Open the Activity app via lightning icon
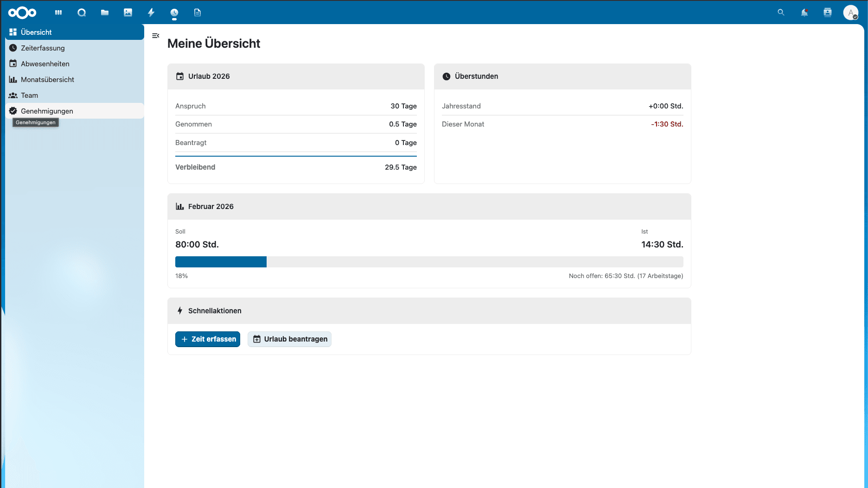868x488 pixels. (x=151, y=13)
